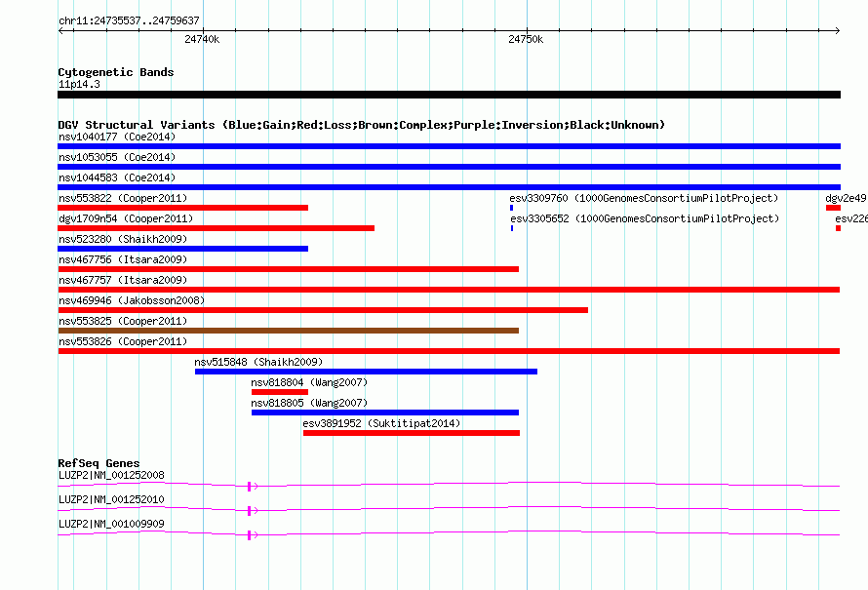Click the LUZP2|NM_001252010 gene label

[x=111, y=499]
